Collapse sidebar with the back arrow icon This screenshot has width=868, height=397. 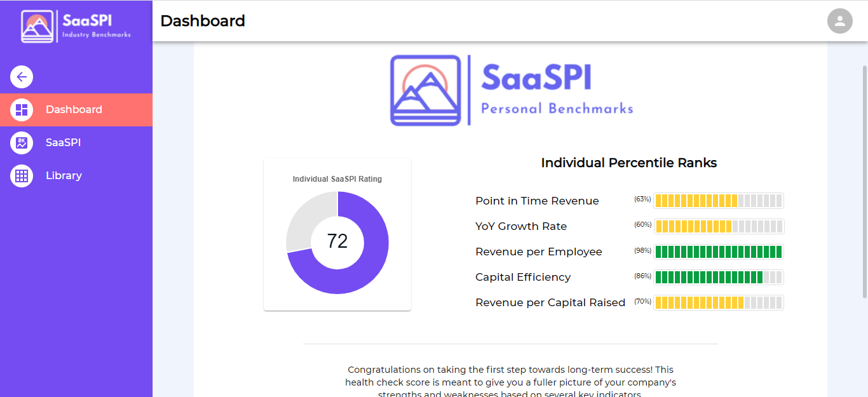coord(22,77)
